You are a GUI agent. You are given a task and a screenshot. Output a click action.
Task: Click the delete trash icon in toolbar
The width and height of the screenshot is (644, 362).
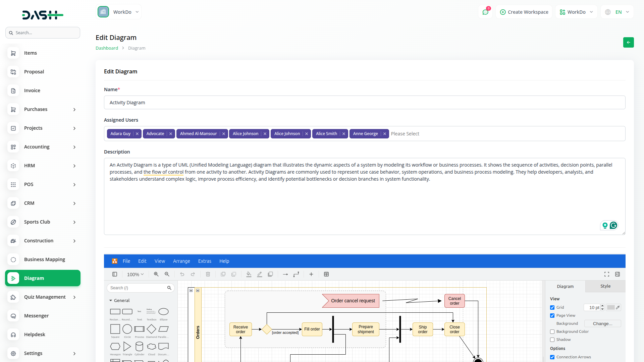[208, 274]
